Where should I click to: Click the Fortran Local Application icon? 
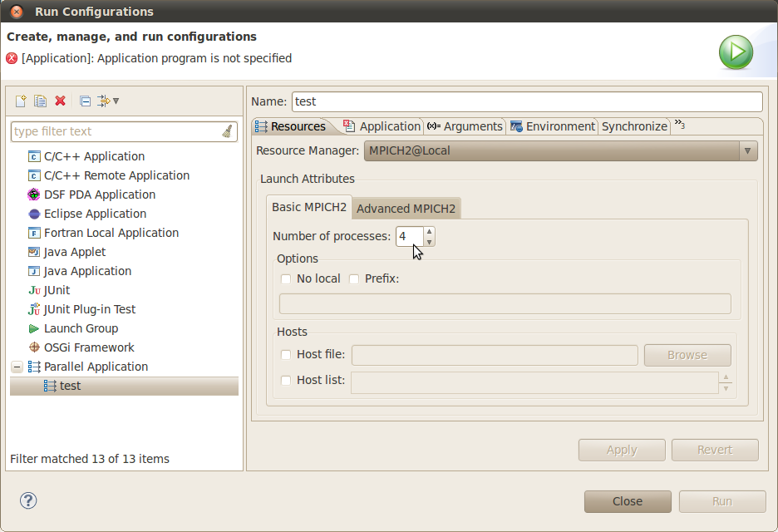tap(34, 234)
